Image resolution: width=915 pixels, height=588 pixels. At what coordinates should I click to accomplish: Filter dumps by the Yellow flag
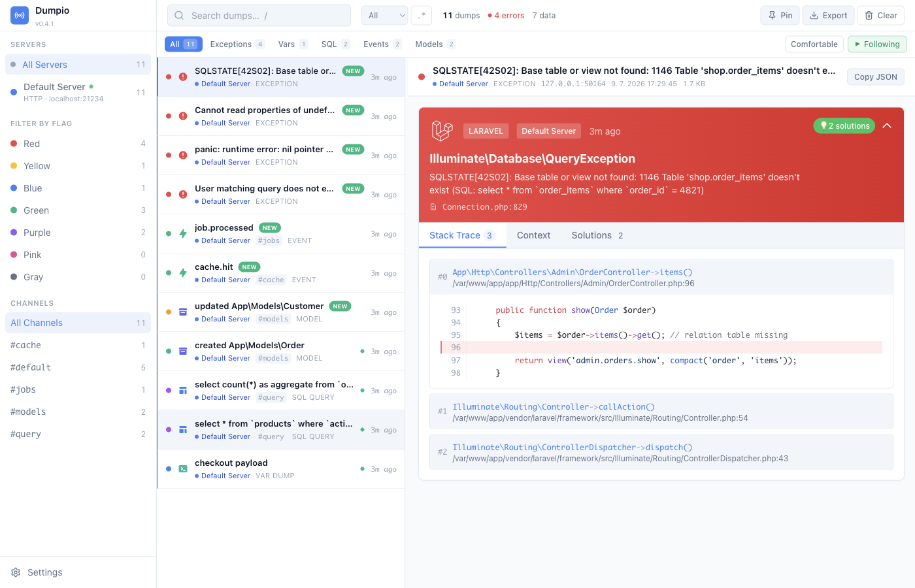(78, 166)
